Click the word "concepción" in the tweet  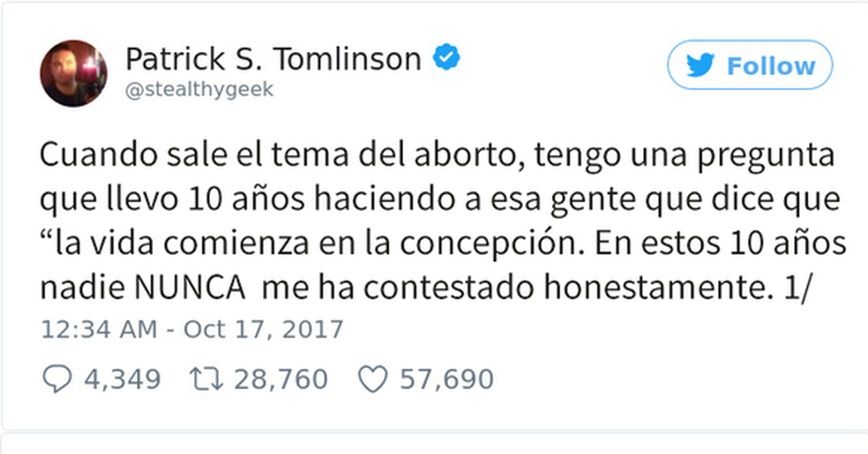488,244
